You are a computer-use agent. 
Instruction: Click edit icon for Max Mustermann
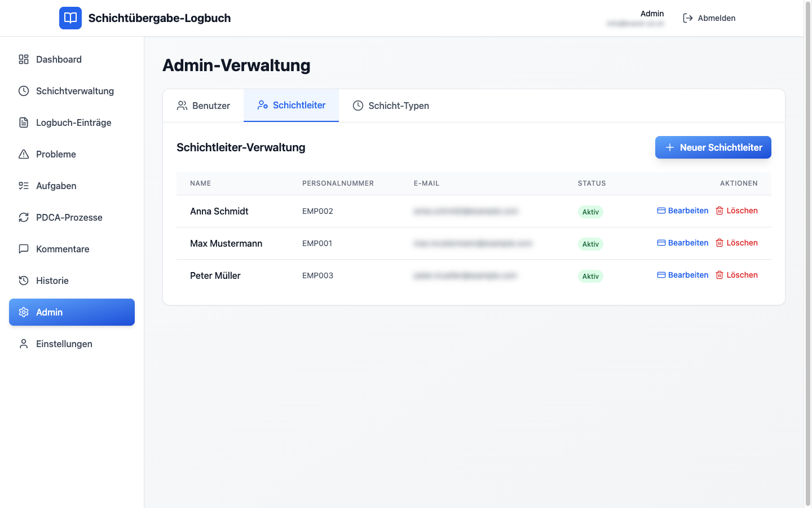pyautogui.click(x=661, y=243)
